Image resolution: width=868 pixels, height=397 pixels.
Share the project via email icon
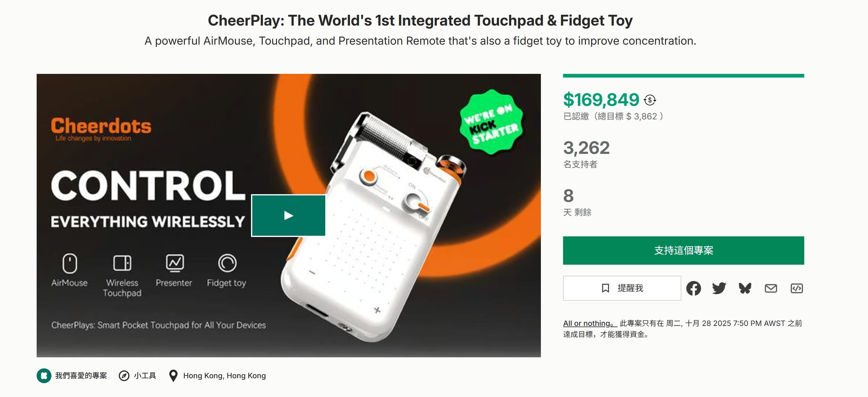771,288
